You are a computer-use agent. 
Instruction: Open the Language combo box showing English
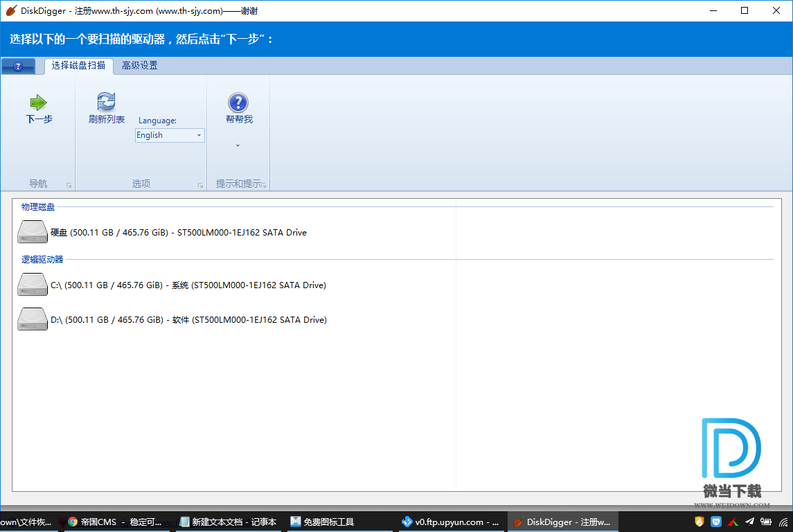pos(170,135)
